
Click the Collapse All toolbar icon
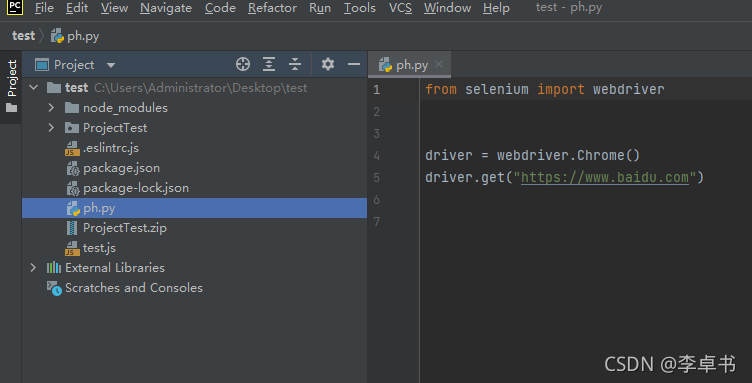295,64
